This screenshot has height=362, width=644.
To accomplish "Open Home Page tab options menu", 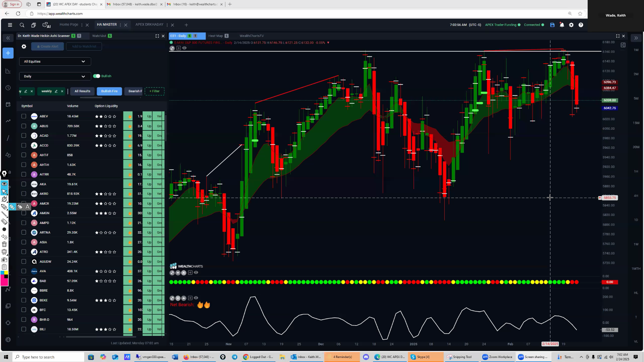I will (x=82, y=25).
